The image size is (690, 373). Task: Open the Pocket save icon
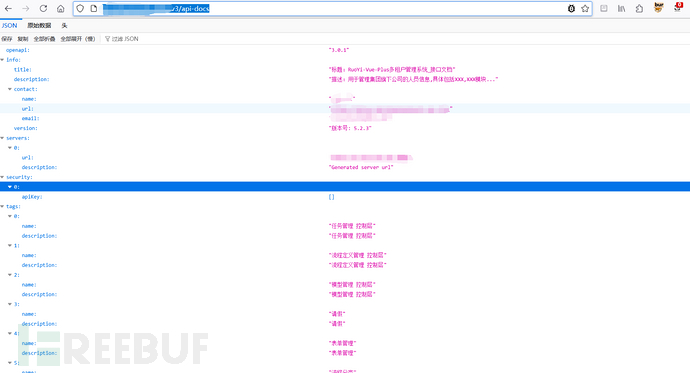[x=604, y=8]
